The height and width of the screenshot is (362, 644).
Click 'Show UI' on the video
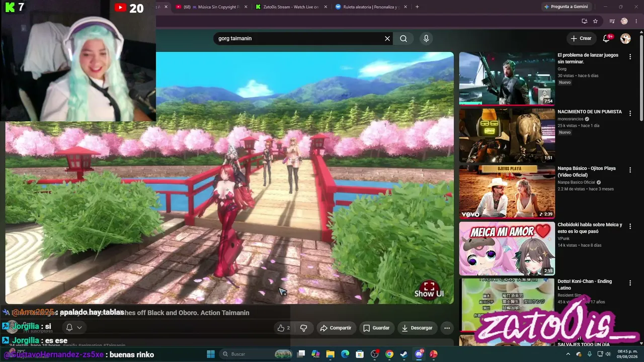pos(429,294)
